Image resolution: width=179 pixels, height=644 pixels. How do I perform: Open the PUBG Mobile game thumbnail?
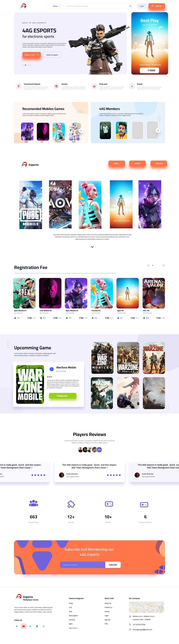tap(31, 205)
